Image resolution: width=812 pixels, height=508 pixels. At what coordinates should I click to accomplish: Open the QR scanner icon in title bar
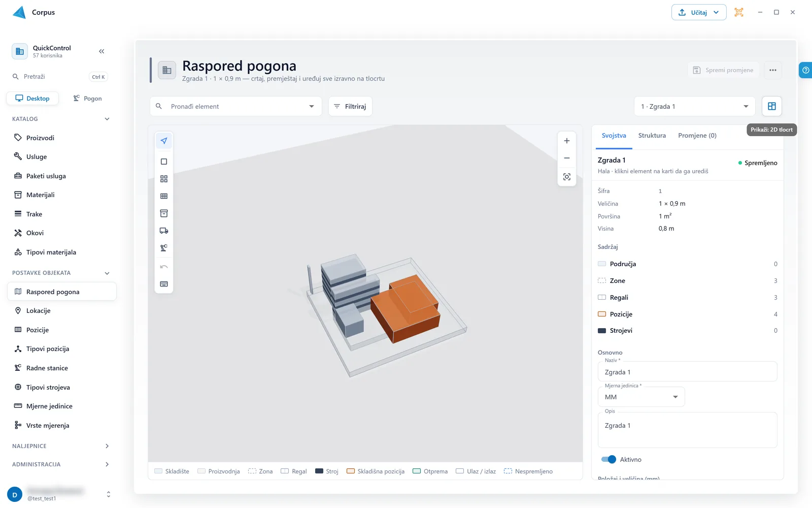(x=739, y=12)
